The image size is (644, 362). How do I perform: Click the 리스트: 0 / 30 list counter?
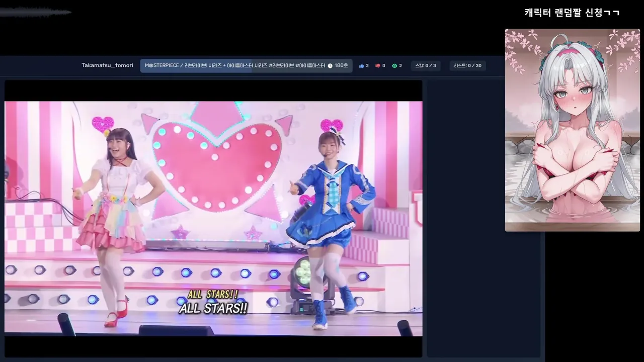point(467,66)
